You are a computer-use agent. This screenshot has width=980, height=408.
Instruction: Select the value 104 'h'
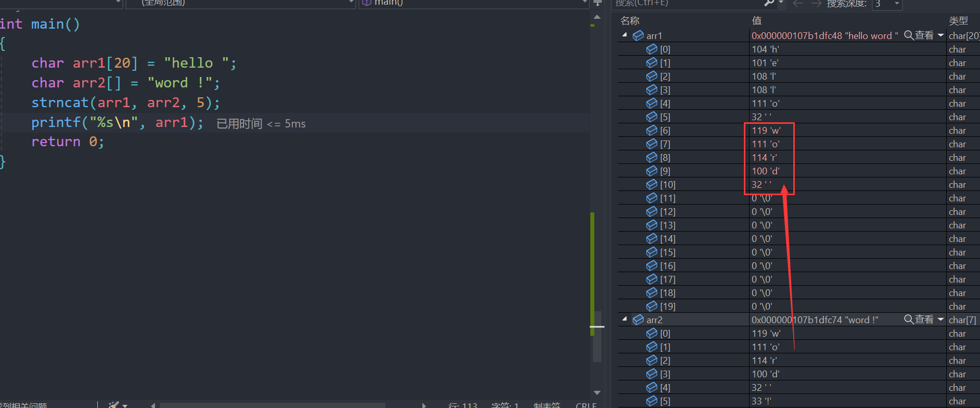coord(765,49)
